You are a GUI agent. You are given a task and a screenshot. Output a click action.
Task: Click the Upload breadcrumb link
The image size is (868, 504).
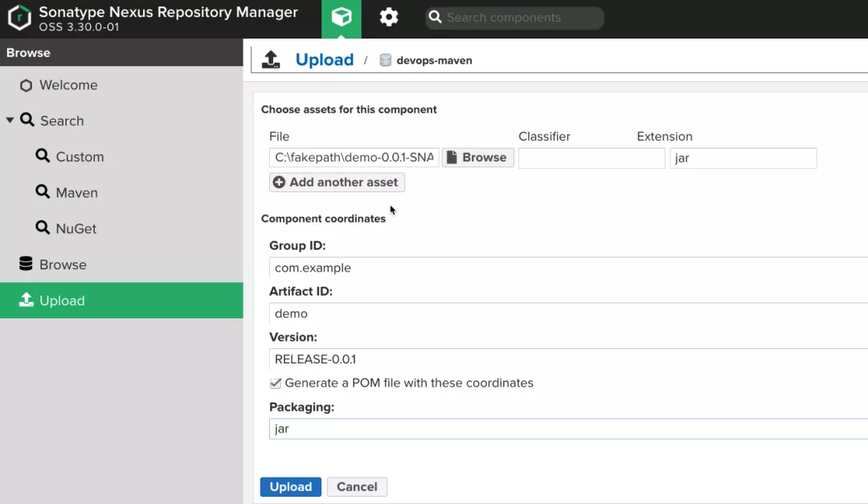pyautogui.click(x=325, y=59)
